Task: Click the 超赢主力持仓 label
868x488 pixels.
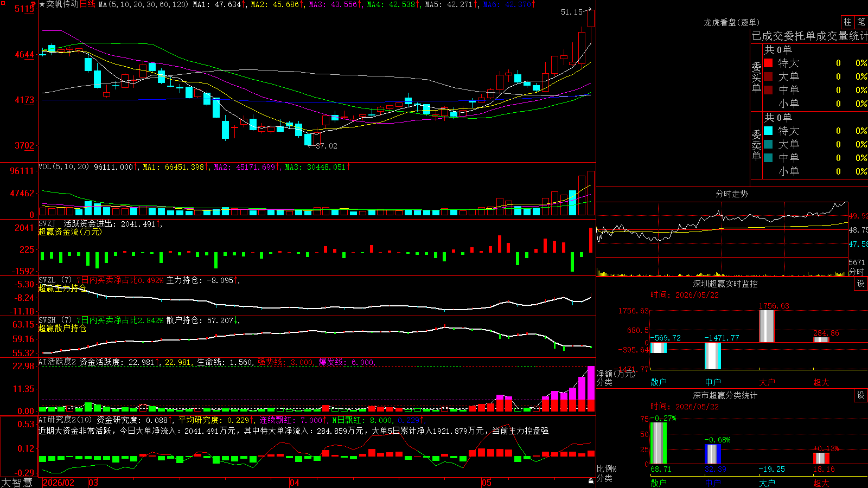Action: point(62,288)
